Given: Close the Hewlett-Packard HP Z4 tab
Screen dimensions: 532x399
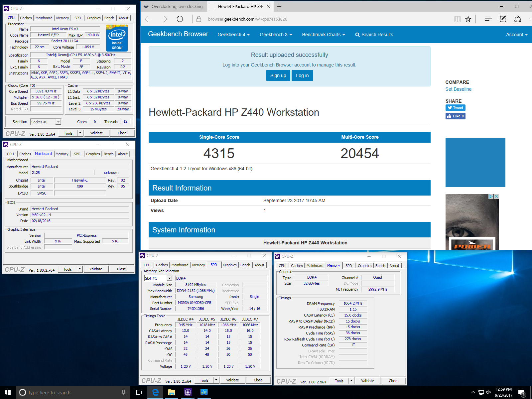Looking at the screenshot, I should tap(268, 6).
